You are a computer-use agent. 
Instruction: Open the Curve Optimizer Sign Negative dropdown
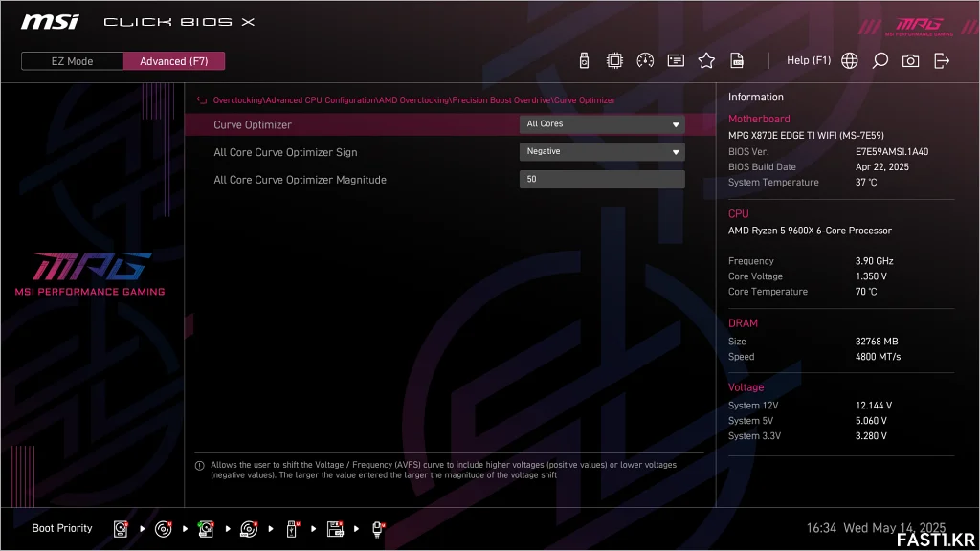(602, 152)
